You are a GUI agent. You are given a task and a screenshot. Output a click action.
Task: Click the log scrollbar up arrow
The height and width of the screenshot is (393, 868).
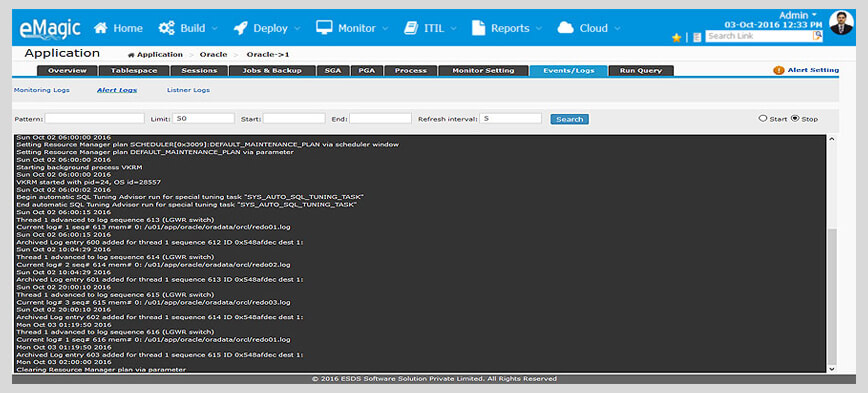click(831, 139)
